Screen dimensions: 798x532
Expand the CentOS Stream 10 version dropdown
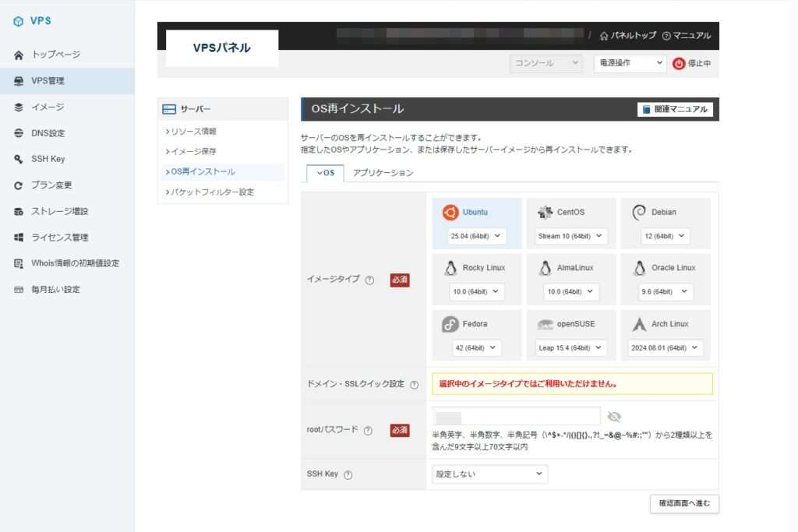[x=571, y=236]
